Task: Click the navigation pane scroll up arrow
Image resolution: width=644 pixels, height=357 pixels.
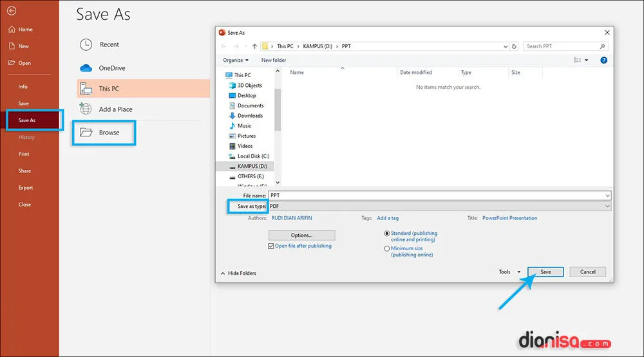Action: (278, 71)
